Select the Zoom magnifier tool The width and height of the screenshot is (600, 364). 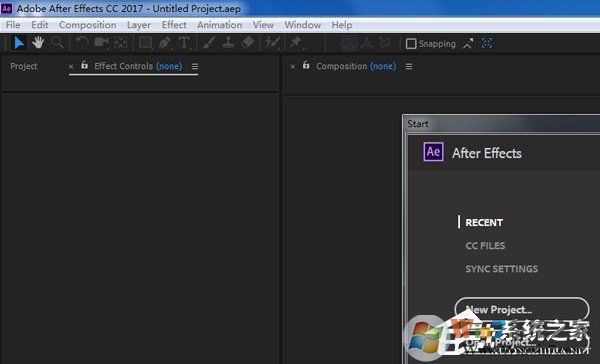coord(57,42)
